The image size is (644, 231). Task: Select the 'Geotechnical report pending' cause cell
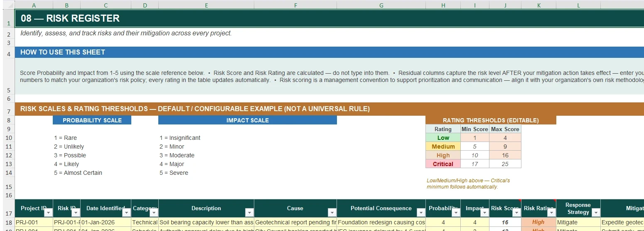pyautogui.click(x=295, y=222)
